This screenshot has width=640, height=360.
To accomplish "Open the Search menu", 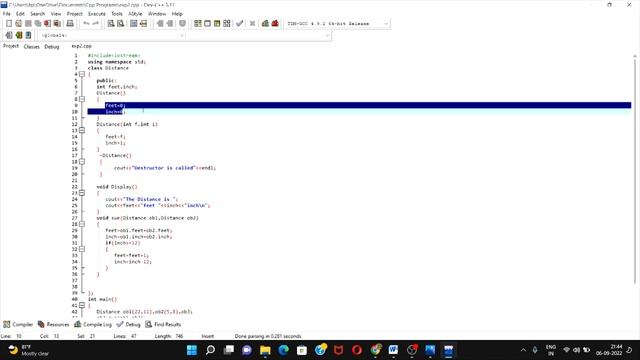I will [x=38, y=14].
